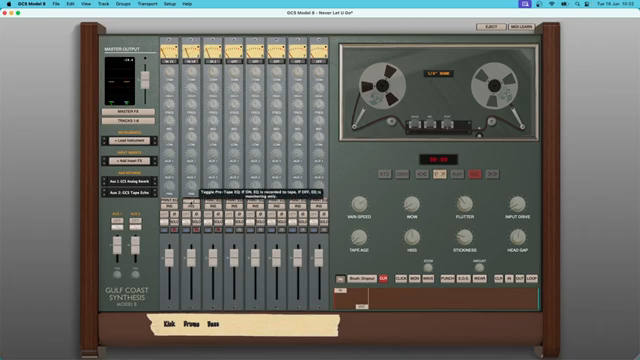Click the Kick label on tape strip
This screenshot has height=360, width=640.
click(169, 324)
